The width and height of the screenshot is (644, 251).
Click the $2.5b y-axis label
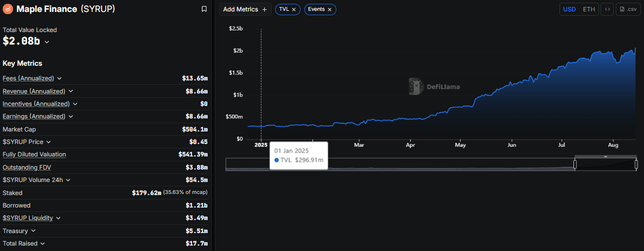235,28
